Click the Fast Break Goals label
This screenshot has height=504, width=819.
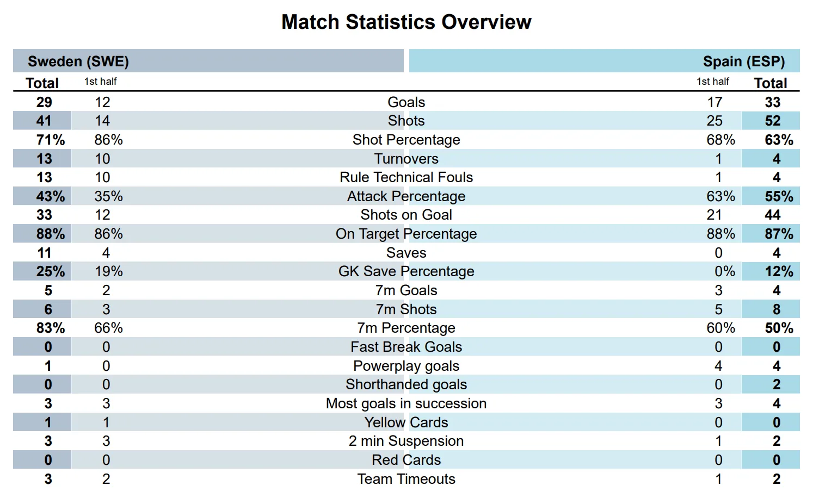(x=406, y=347)
